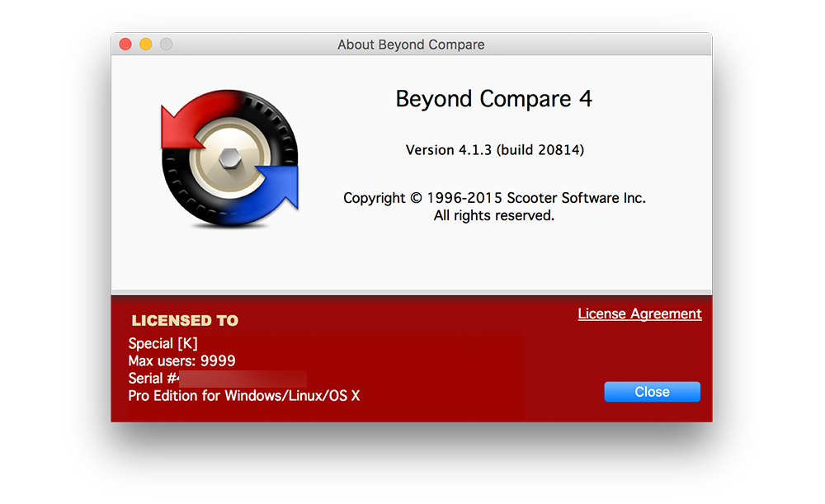Click the Beyond Compare logo icon

tap(230, 158)
